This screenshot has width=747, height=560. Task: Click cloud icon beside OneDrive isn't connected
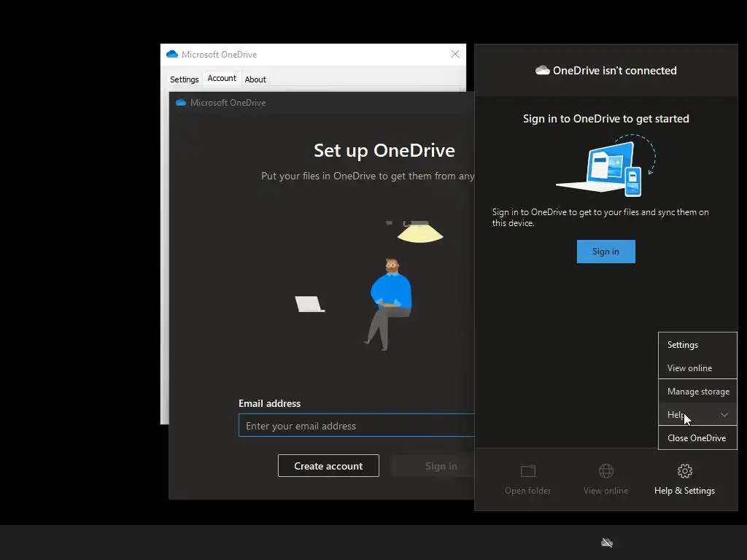542,71
